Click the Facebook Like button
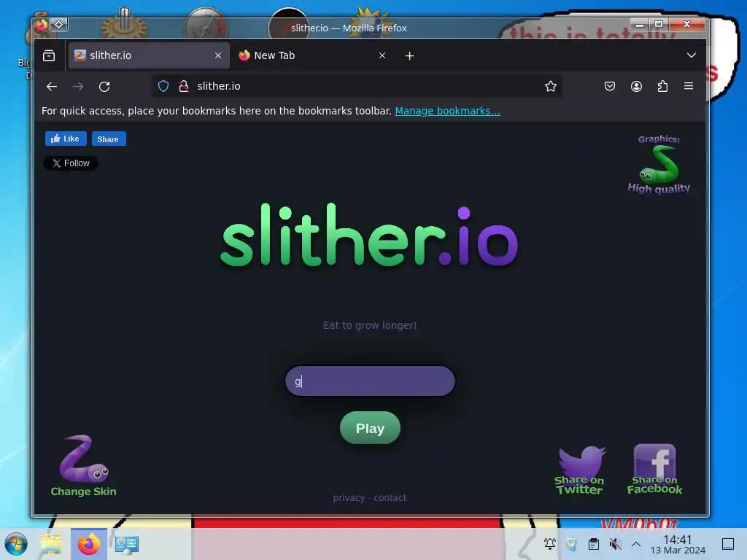The height and width of the screenshot is (560, 747). coord(66,139)
